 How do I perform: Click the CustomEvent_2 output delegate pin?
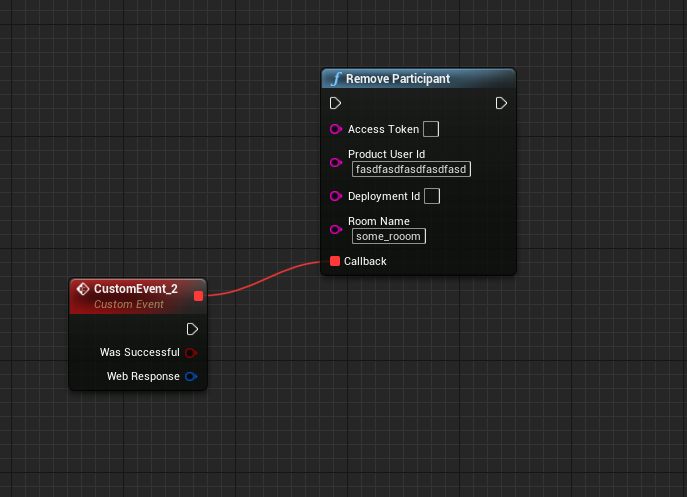198,295
